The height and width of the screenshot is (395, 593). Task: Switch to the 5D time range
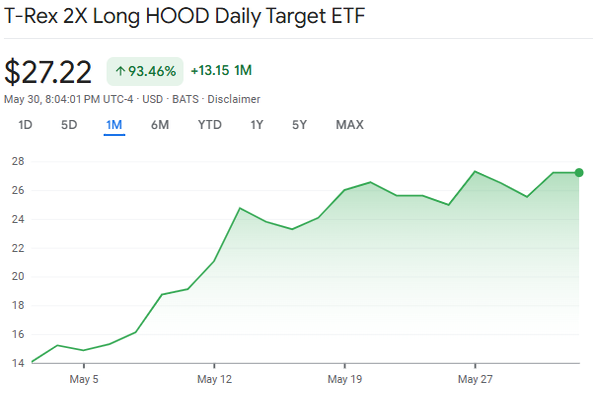coord(69,125)
